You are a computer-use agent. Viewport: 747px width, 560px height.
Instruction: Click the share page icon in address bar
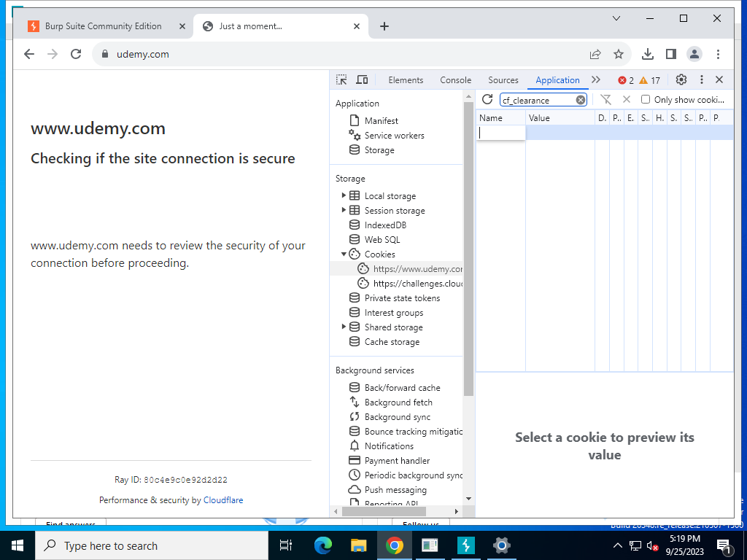[595, 54]
